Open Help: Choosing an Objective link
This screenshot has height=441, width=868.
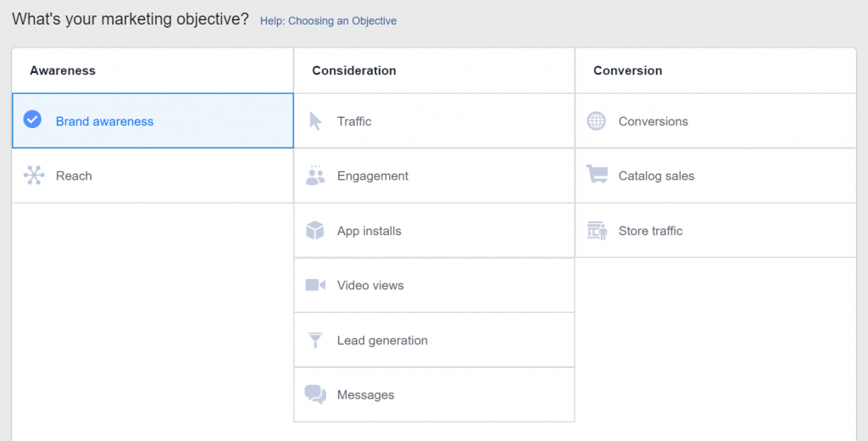(328, 20)
